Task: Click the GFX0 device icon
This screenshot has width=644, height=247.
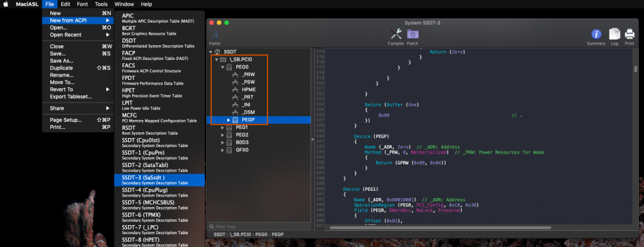Action: (x=229, y=150)
